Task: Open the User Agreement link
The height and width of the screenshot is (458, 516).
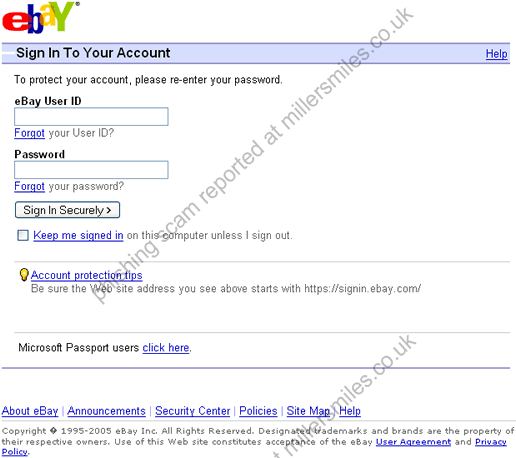Action: tap(413, 442)
